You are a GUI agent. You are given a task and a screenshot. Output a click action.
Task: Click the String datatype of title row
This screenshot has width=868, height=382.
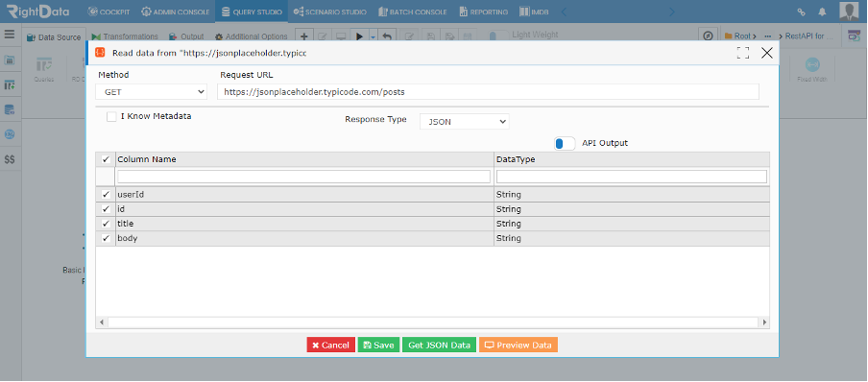pyautogui.click(x=509, y=224)
